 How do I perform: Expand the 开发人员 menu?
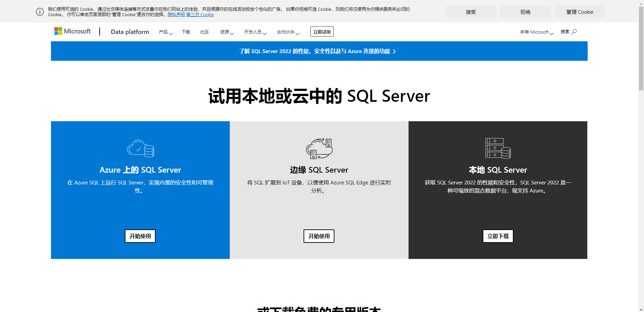click(x=255, y=32)
